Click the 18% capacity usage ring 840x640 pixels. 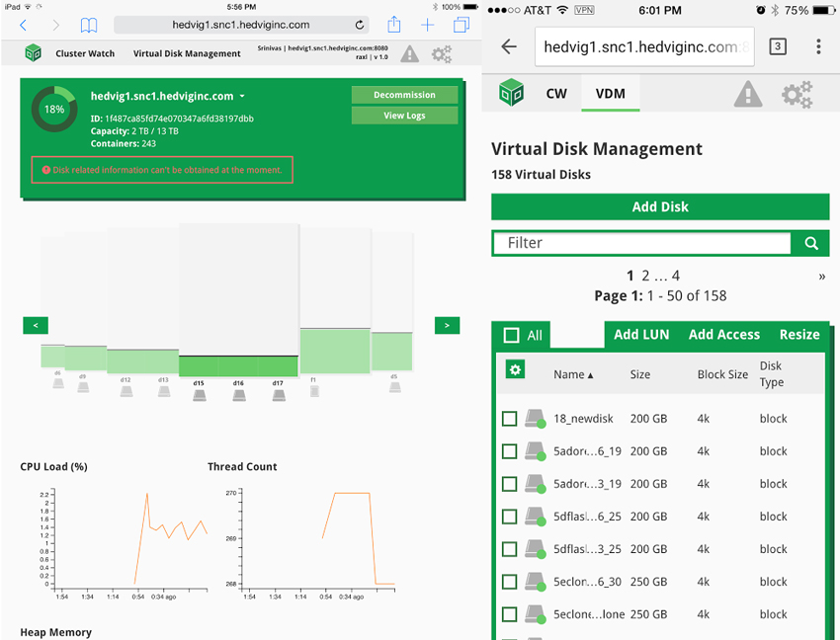(x=54, y=110)
